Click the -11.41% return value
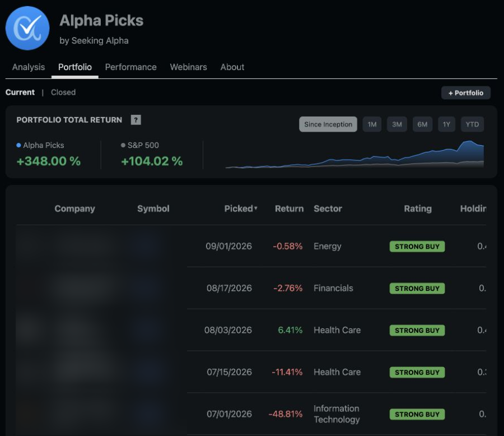Image resolution: width=504 pixels, height=436 pixels. point(287,372)
